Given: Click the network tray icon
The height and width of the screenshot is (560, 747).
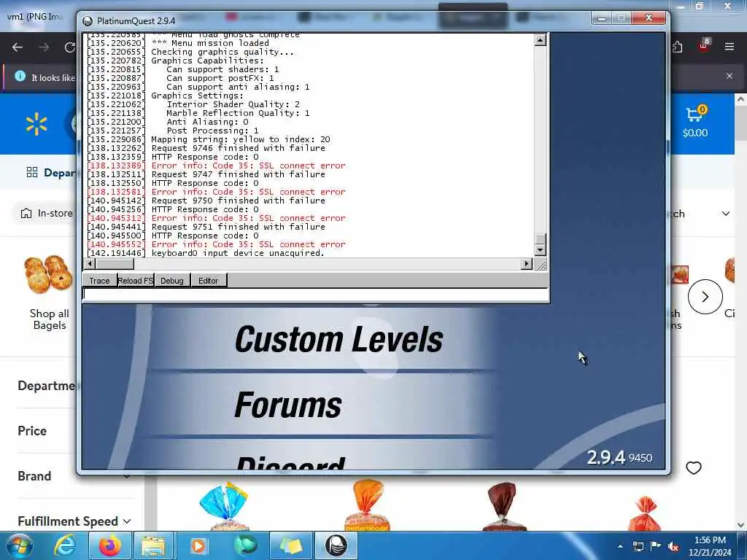Looking at the screenshot, I should coord(638,546).
